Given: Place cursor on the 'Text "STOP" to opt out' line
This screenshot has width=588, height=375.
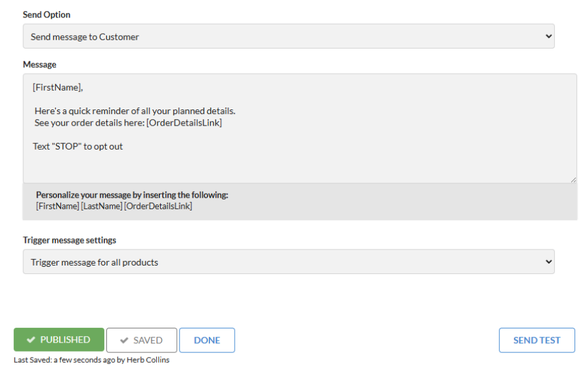Looking at the screenshot, I should (78, 146).
